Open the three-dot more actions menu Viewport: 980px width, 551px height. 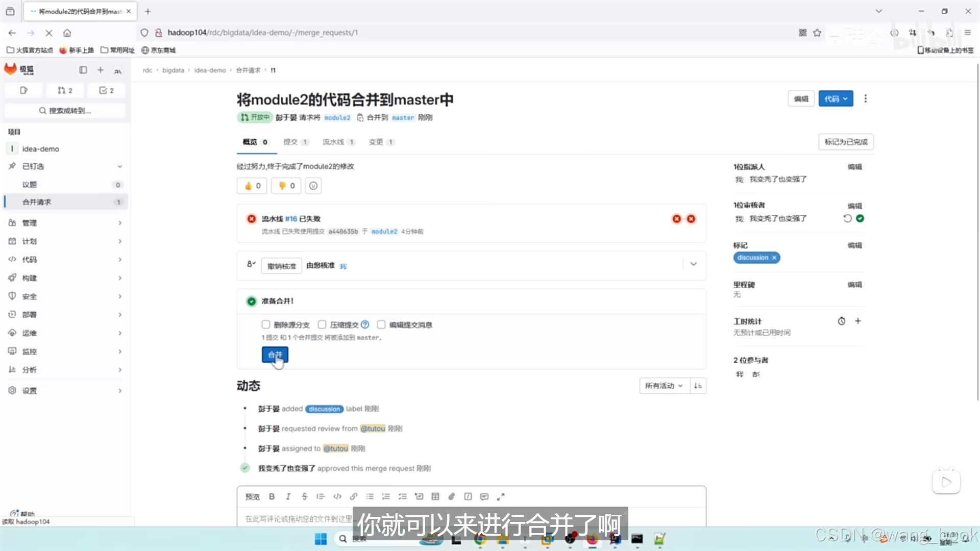tap(866, 98)
